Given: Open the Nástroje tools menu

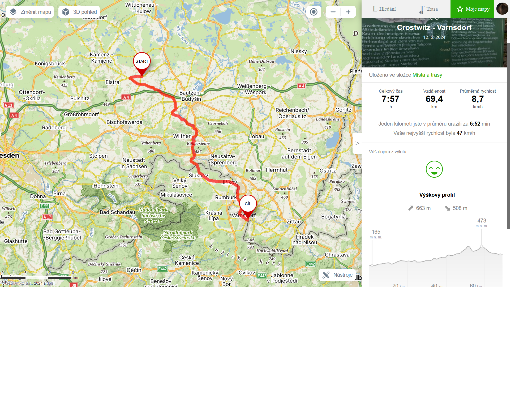Looking at the screenshot, I should [337, 275].
